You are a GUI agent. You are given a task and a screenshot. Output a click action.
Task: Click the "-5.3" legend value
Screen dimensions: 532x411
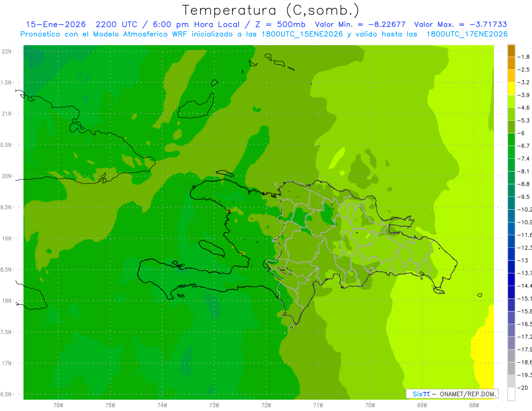pos(524,120)
